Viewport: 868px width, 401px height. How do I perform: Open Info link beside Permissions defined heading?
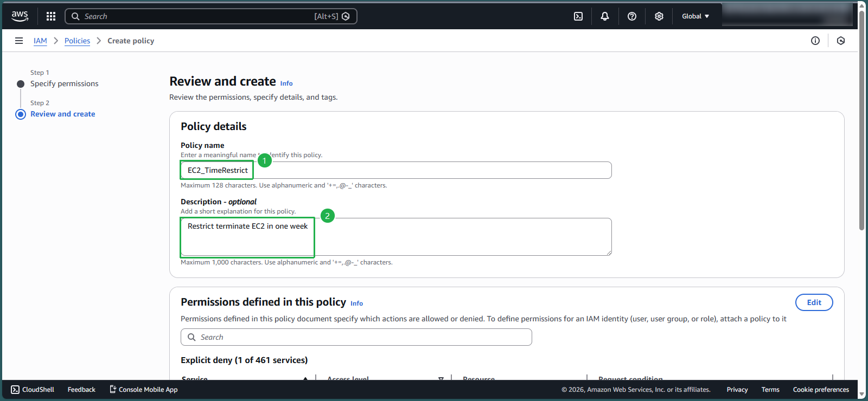356,303
